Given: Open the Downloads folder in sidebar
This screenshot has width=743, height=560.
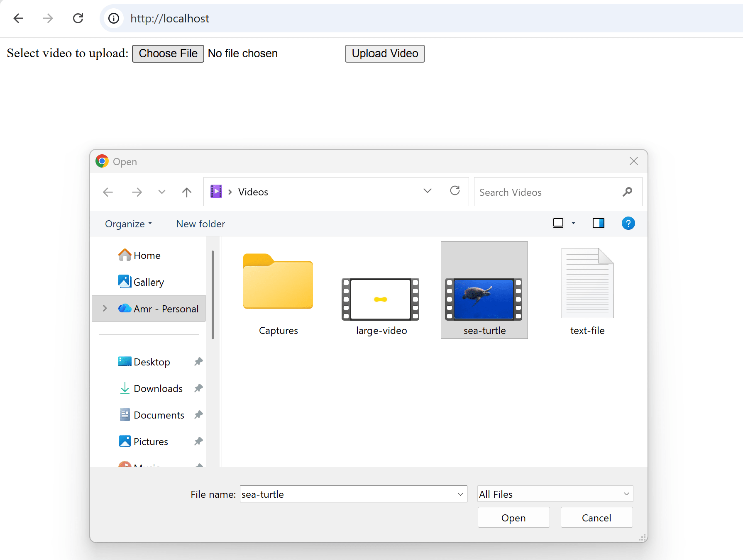Looking at the screenshot, I should pyautogui.click(x=158, y=389).
